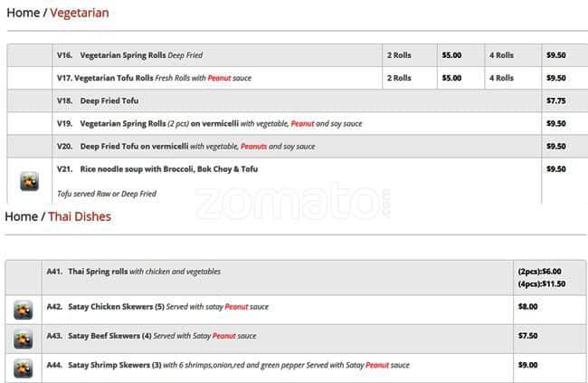This screenshot has height=383, width=588.
Task: Click Home in the Vegetarian breadcrumb
Action: (x=23, y=13)
